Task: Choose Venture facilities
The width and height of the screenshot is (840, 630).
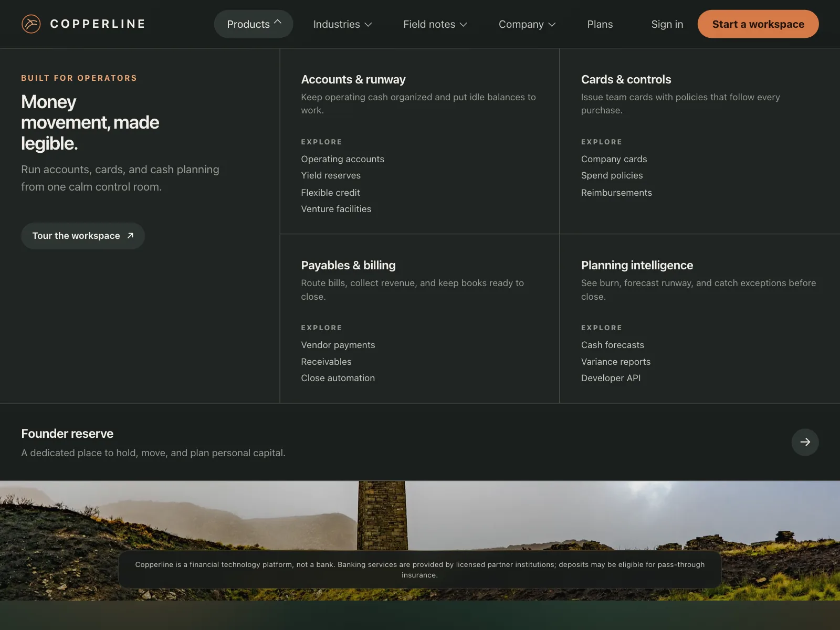Action: (x=336, y=209)
